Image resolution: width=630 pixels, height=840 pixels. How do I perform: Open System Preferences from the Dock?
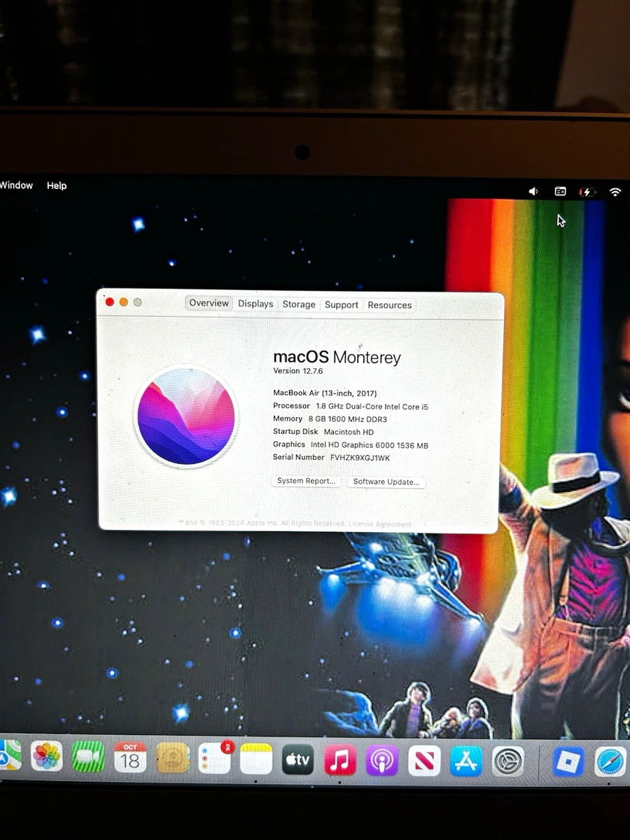(x=508, y=762)
